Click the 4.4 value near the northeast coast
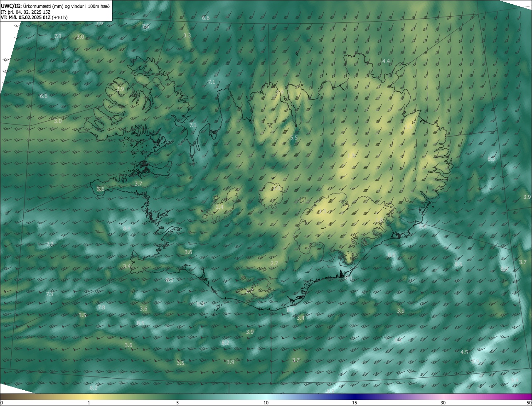The height and width of the screenshot is (406, 532). (x=386, y=61)
